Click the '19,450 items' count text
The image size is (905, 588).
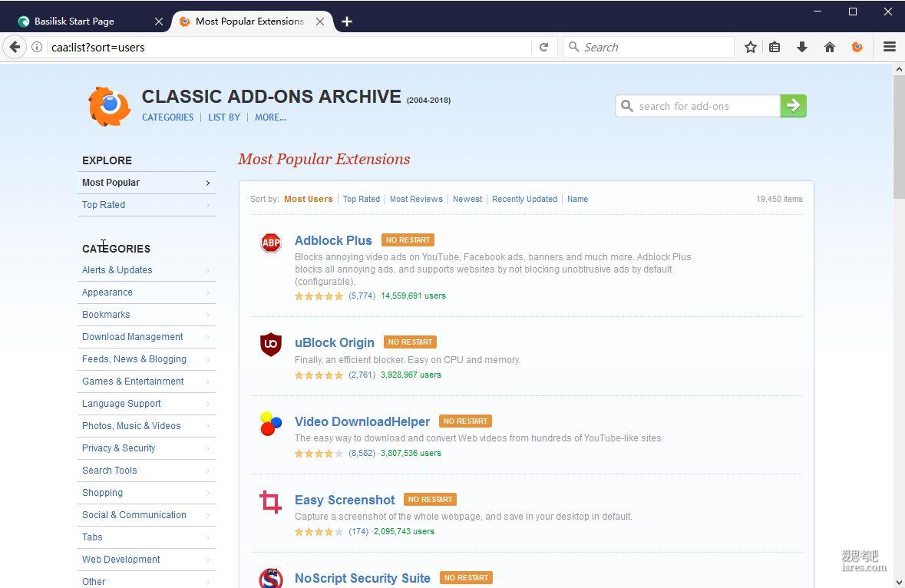coord(779,199)
